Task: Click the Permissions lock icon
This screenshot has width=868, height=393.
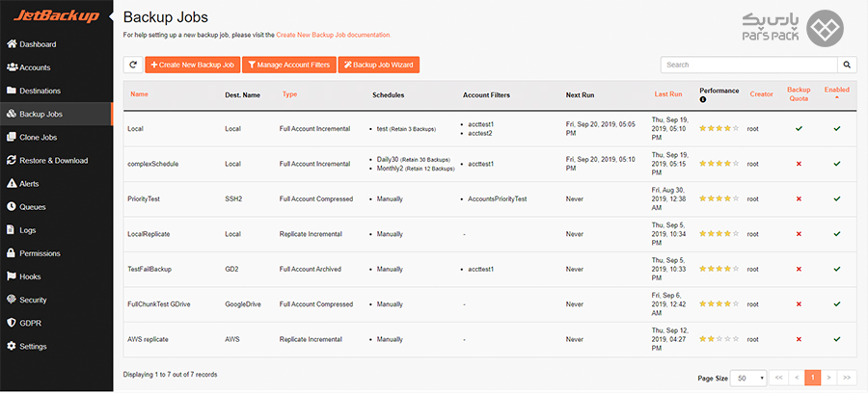Action: (12, 253)
